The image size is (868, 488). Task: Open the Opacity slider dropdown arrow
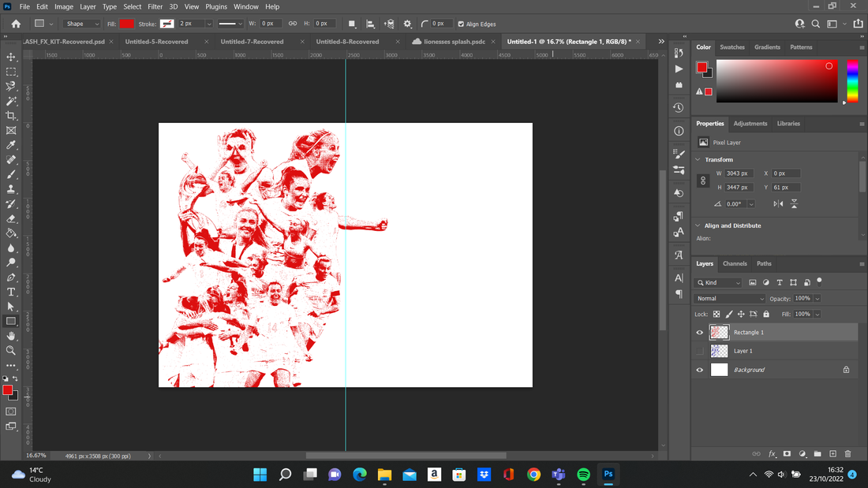tap(817, 299)
